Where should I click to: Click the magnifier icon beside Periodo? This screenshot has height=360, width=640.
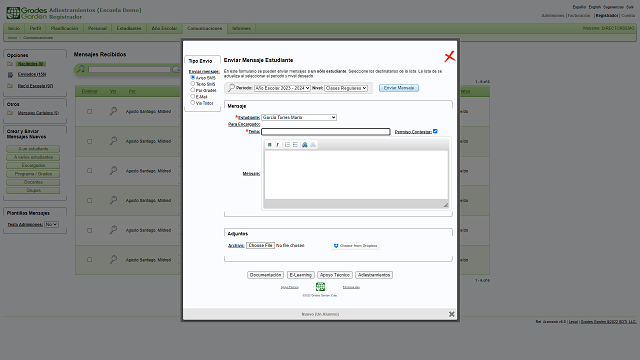pos(231,88)
